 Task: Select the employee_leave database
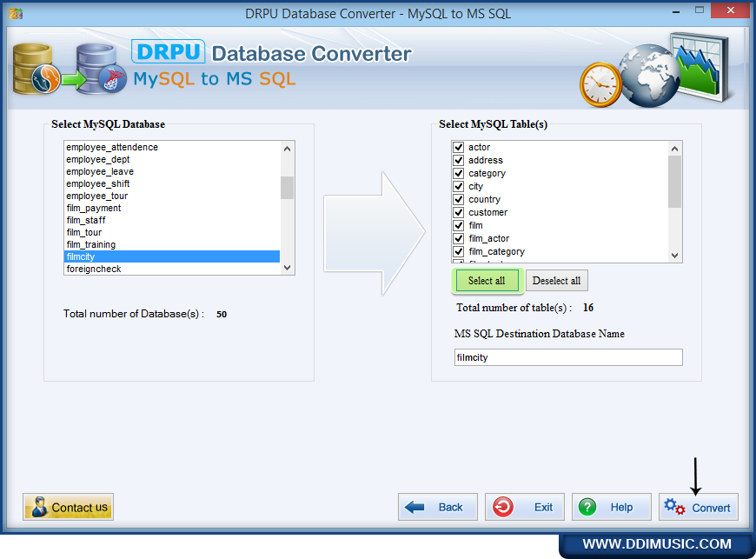click(172, 172)
